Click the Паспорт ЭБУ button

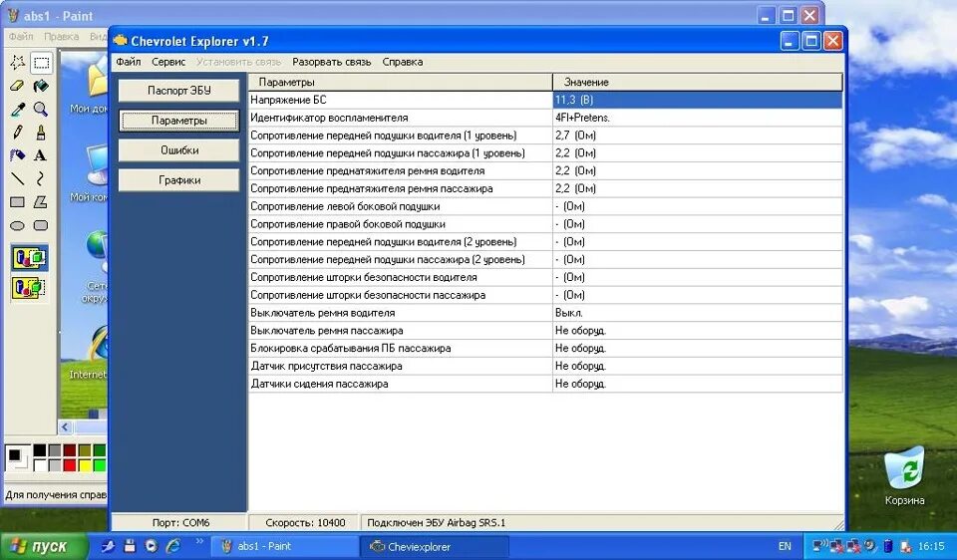click(x=178, y=91)
